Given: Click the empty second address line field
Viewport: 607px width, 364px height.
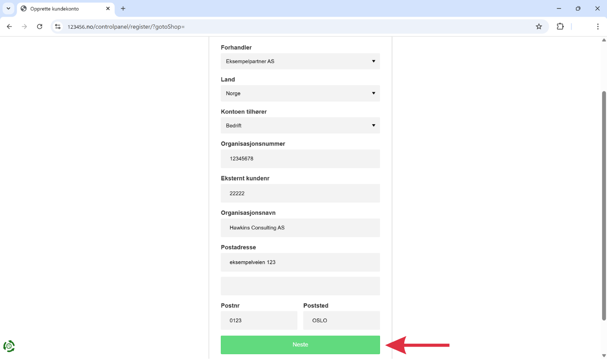Looking at the screenshot, I should [x=300, y=286].
